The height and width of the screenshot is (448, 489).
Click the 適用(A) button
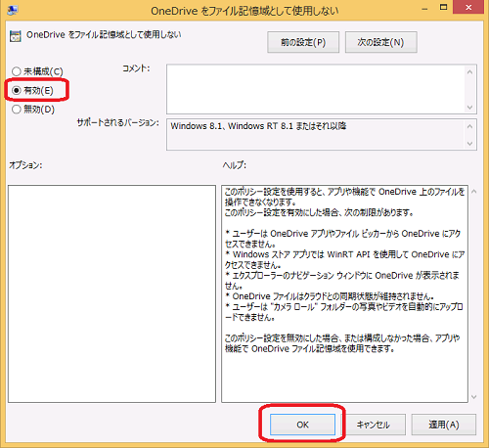tap(444, 425)
